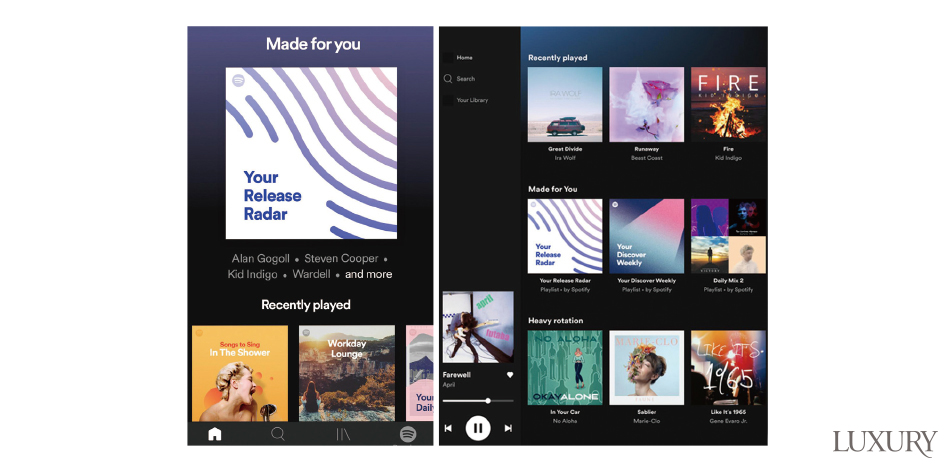
Task: Click the desktop Made for You heading
Action: (x=553, y=190)
